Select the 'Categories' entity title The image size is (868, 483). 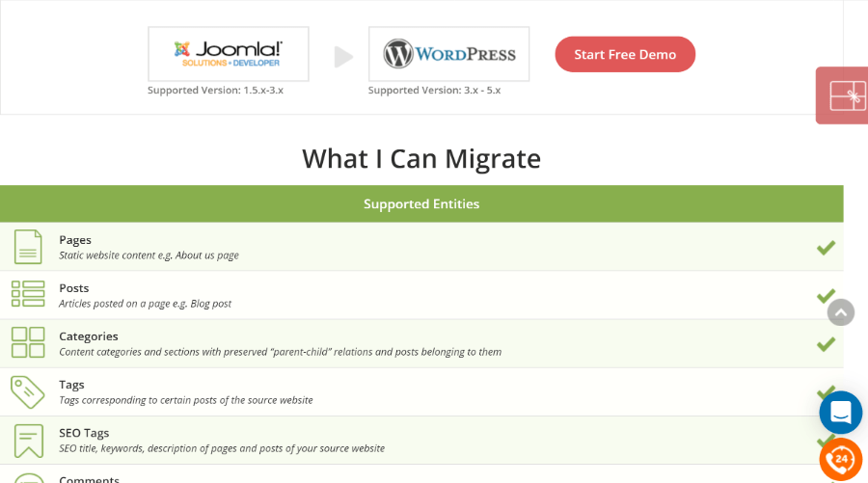tap(89, 336)
